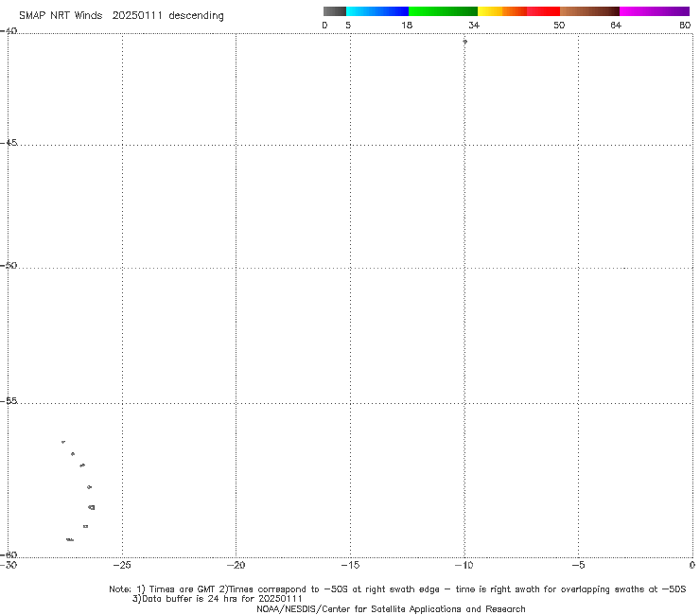Pick the magenta-purple segment of the color bar
The height and width of the screenshot is (615, 700).
click(655, 11)
